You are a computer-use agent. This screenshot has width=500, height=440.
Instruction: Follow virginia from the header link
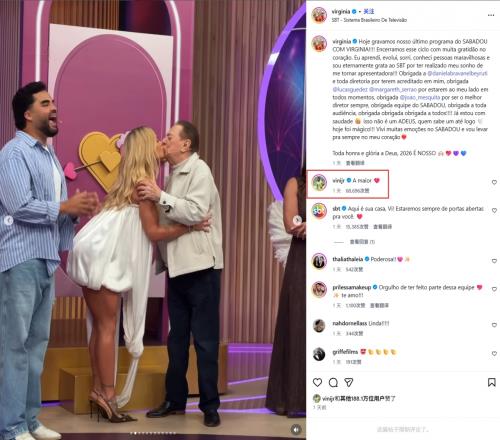(369, 12)
